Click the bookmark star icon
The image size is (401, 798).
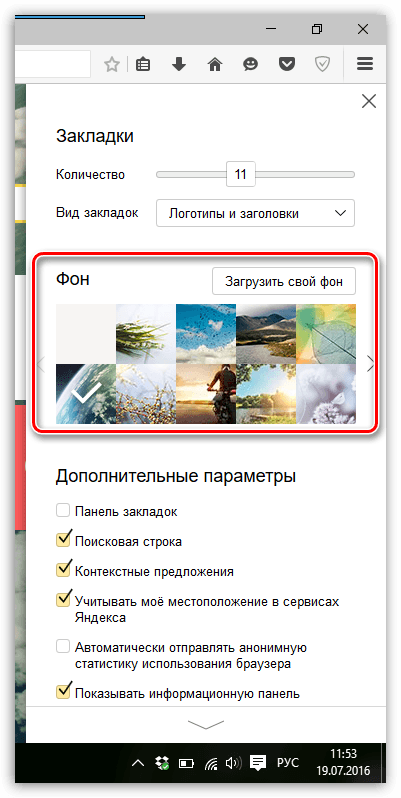coord(111,65)
